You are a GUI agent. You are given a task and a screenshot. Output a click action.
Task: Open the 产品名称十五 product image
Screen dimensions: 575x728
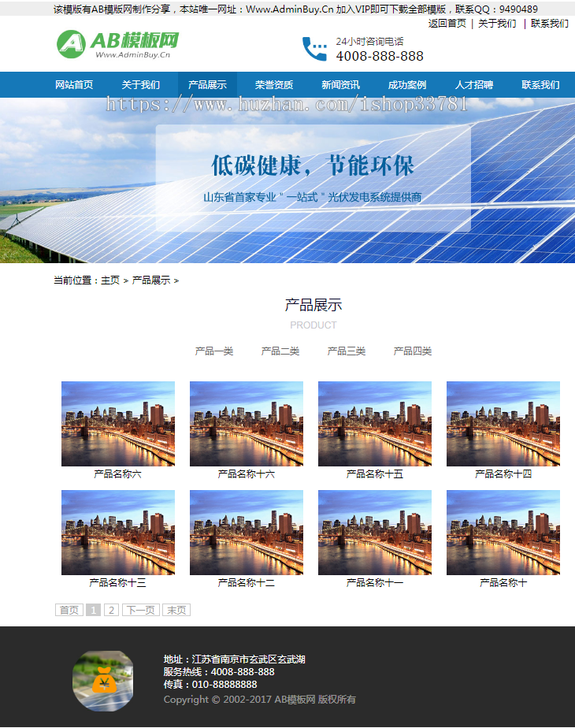coord(375,424)
